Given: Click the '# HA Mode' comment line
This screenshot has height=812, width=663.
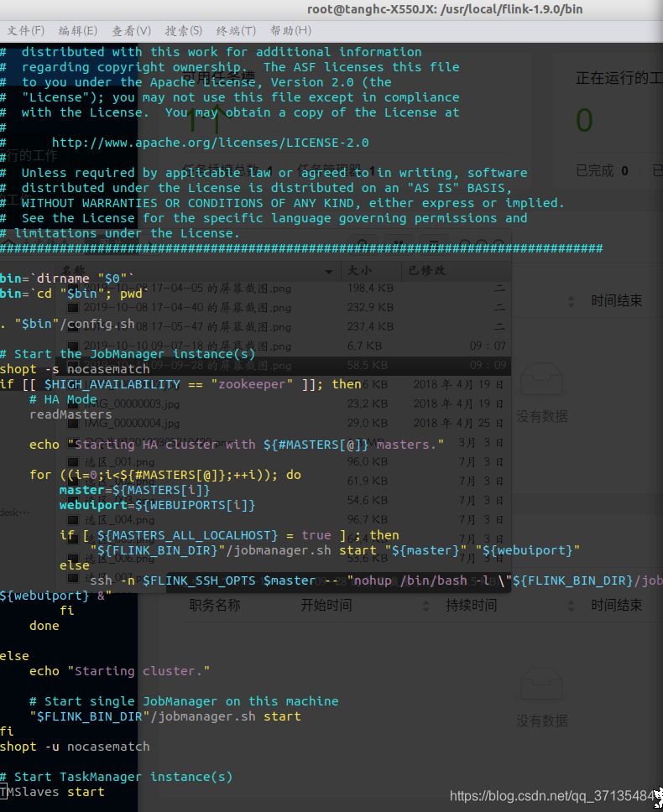Looking at the screenshot, I should point(63,400).
